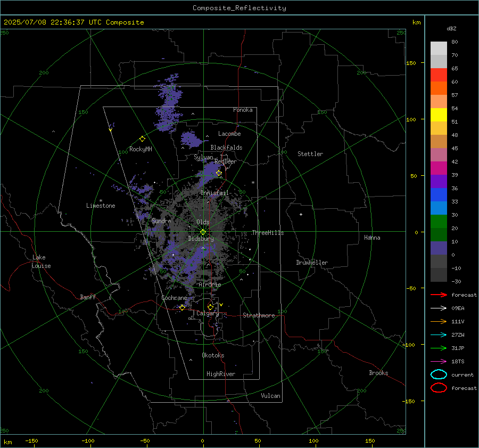Select the green 20 dBZ color swatch
Image resolution: width=479 pixels, height=448 pixels.
pyautogui.click(x=439, y=222)
